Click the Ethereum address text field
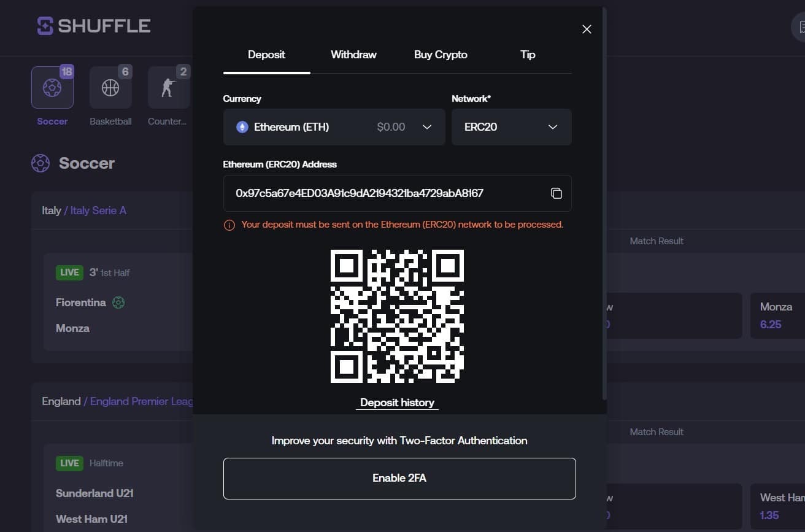805x532 pixels. 380,193
